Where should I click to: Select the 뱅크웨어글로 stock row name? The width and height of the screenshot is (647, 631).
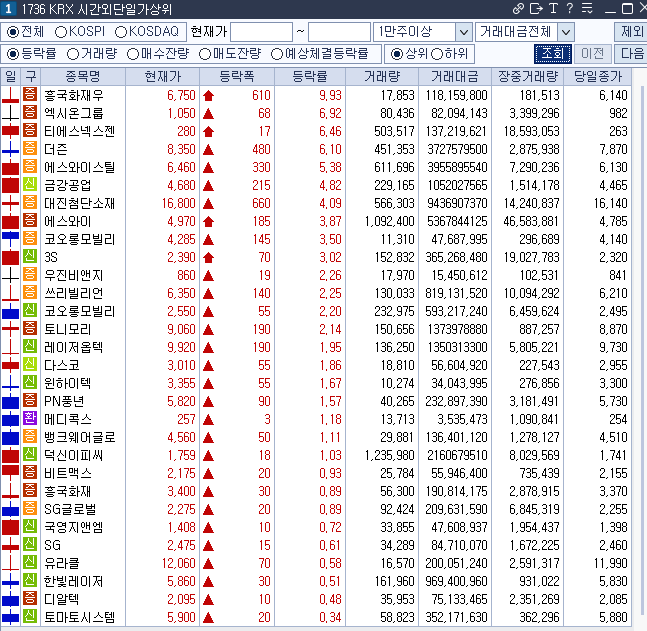tap(80, 437)
